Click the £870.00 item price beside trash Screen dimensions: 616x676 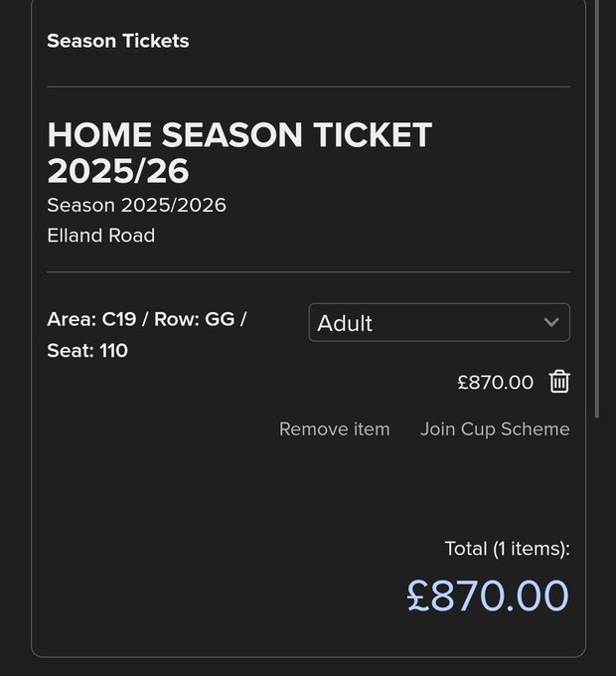click(x=495, y=382)
